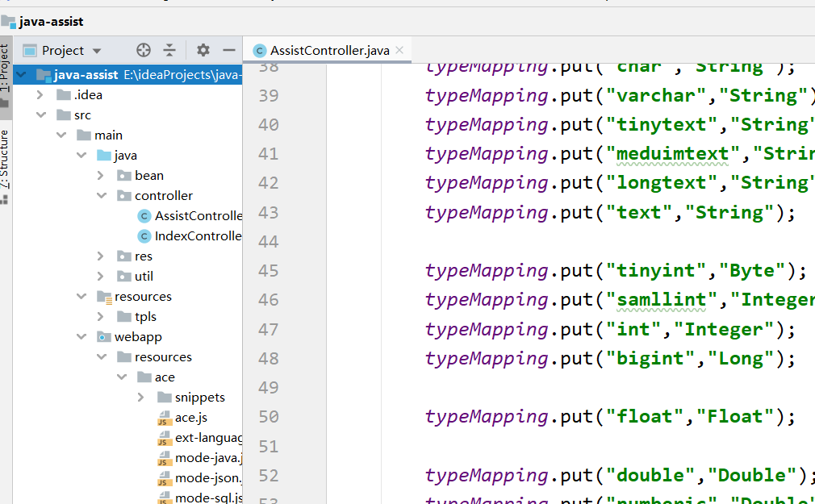Image resolution: width=815 pixels, height=504 pixels.
Task: Expand the res package
Action: 100,256
